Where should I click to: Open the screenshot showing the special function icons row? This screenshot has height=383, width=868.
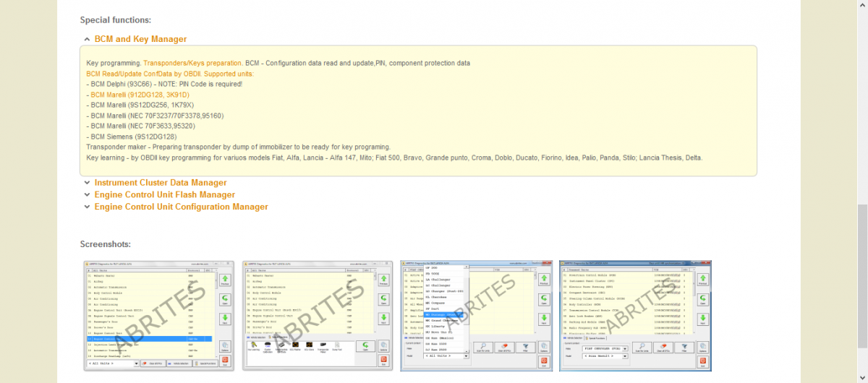316,316
